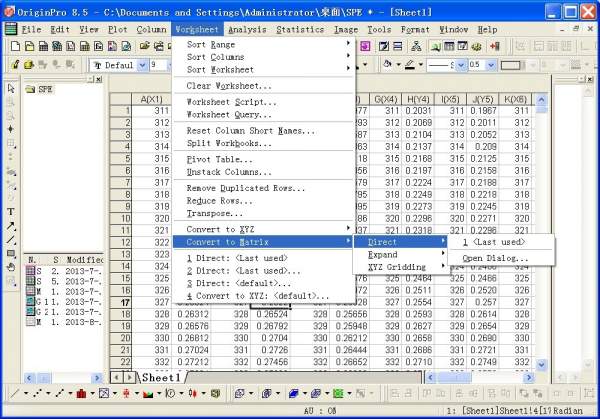600x419 pixels.
Task: Click the J(Y5) column header
Action: [x=483, y=99]
